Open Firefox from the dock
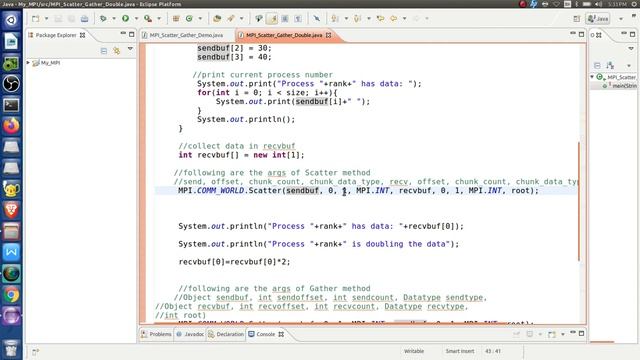640x360 pixels. click(x=11, y=125)
